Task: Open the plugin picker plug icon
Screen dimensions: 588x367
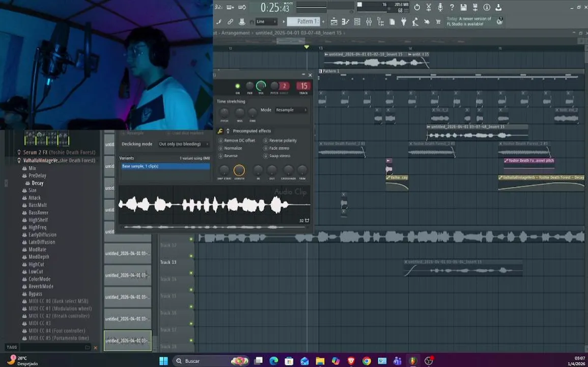Action: tap(404, 22)
